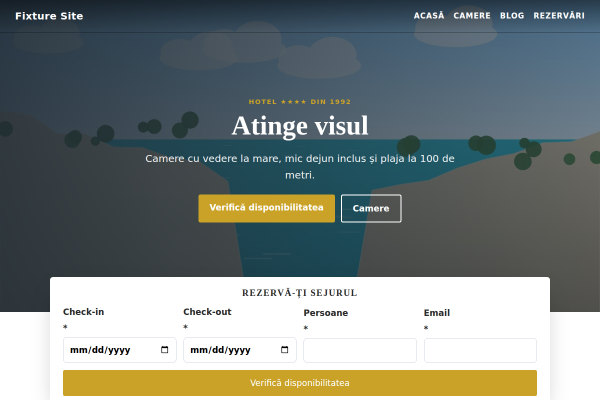Image resolution: width=600 pixels, height=400 pixels.
Task: Click the Email input field
Action: point(480,350)
